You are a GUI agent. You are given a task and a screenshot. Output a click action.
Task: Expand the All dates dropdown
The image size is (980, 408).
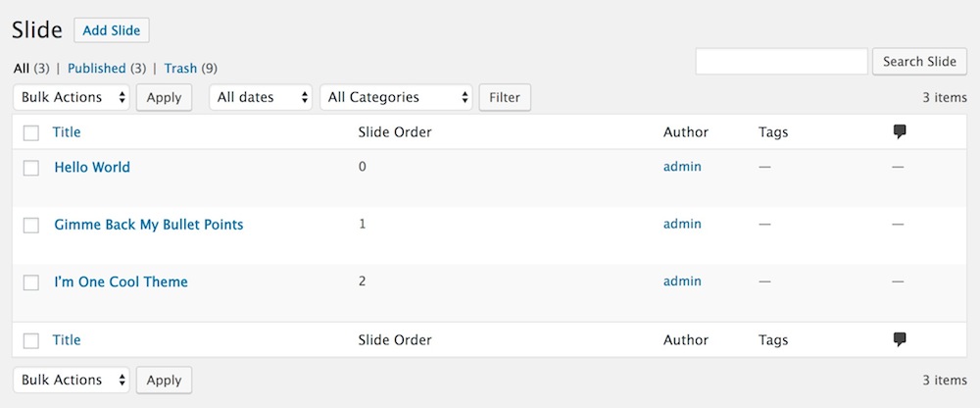(x=261, y=97)
